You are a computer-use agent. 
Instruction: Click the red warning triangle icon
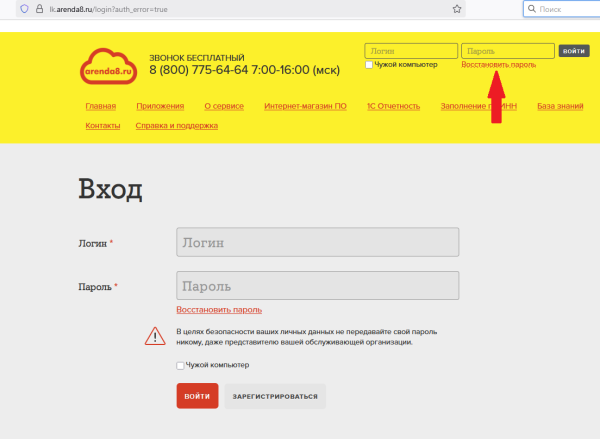154,336
